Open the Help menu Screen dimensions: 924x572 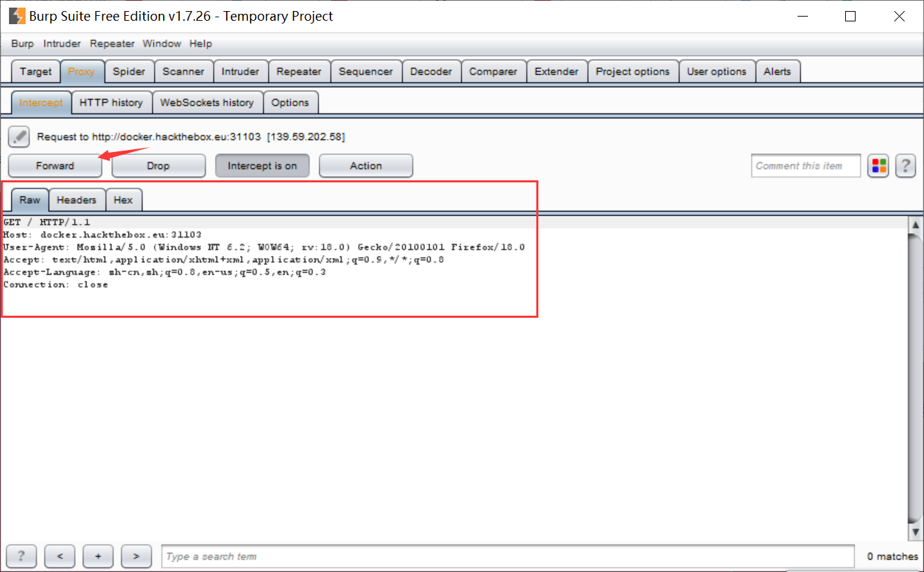point(200,44)
